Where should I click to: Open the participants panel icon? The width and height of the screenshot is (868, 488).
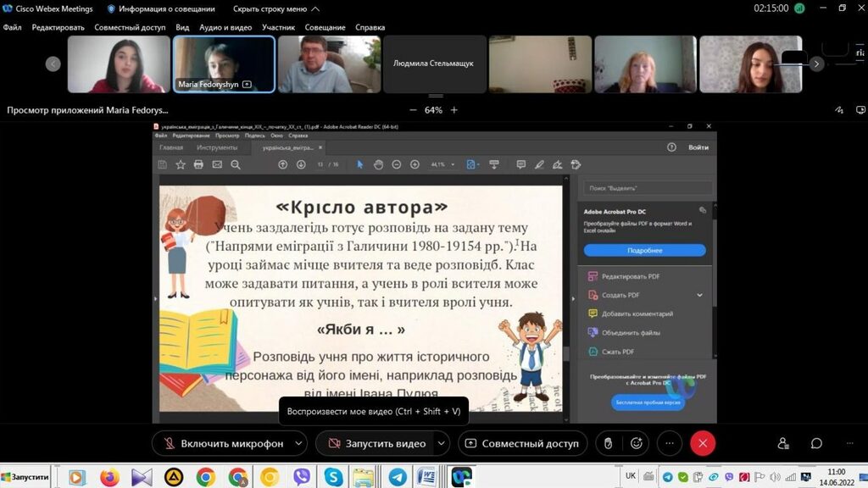point(783,443)
